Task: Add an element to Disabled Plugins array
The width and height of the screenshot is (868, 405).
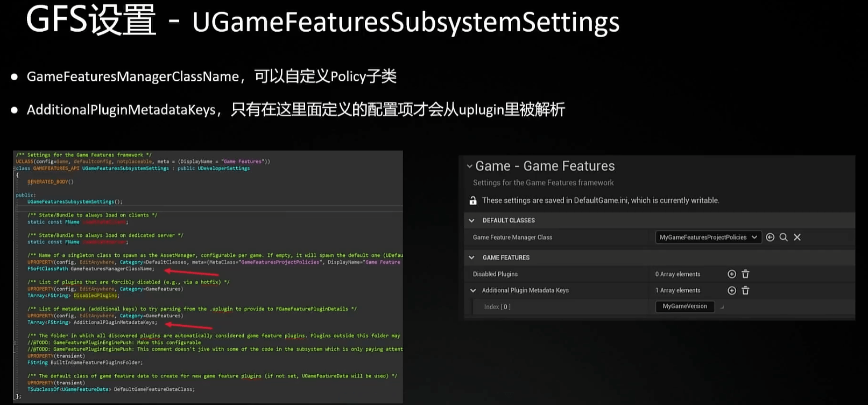Action: point(731,274)
